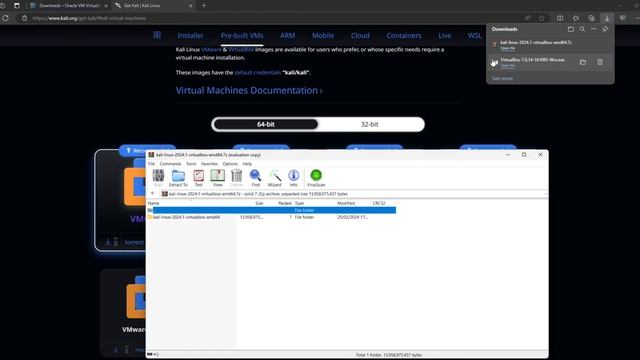Click the default credentials link
The width and height of the screenshot is (640, 360).
258,72
